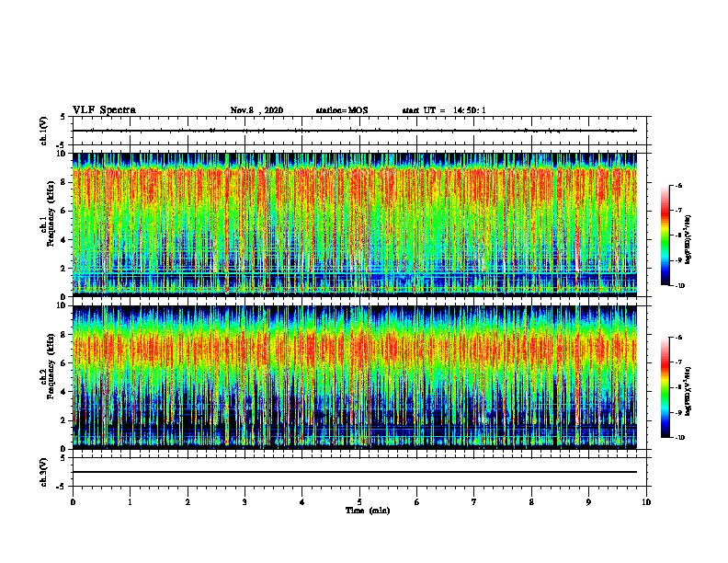Screen dimensions: 728x563
Task: Click time axis tick label "7"
Action: click(474, 502)
